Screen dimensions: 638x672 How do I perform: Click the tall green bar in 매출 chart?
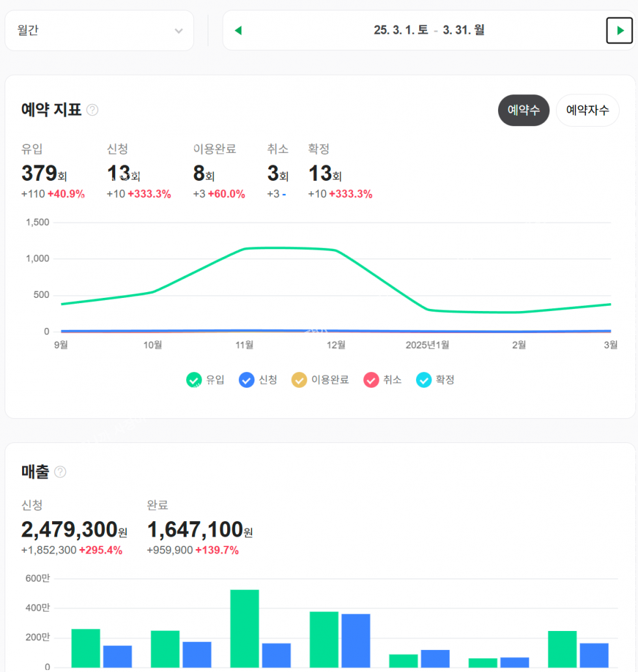[x=244, y=628]
